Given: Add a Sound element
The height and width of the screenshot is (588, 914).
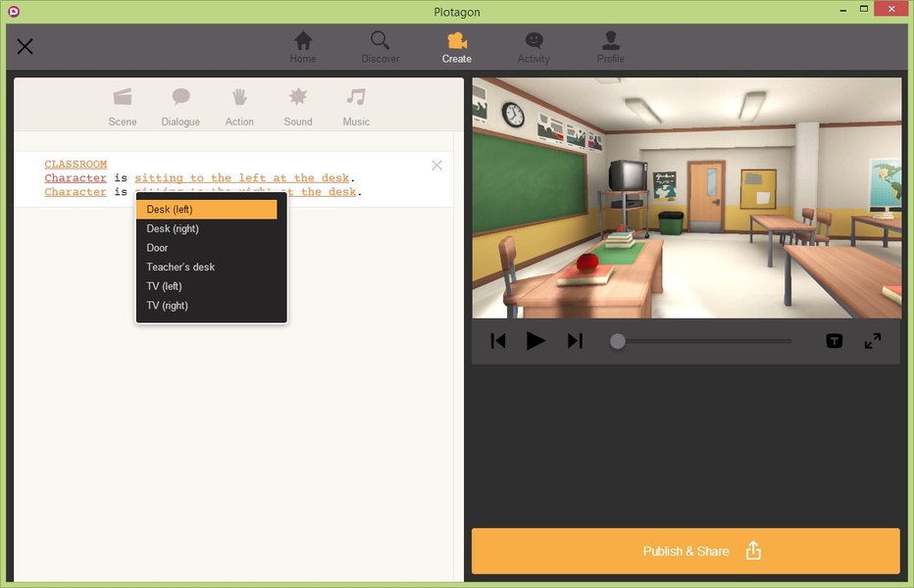Looking at the screenshot, I should click(298, 107).
